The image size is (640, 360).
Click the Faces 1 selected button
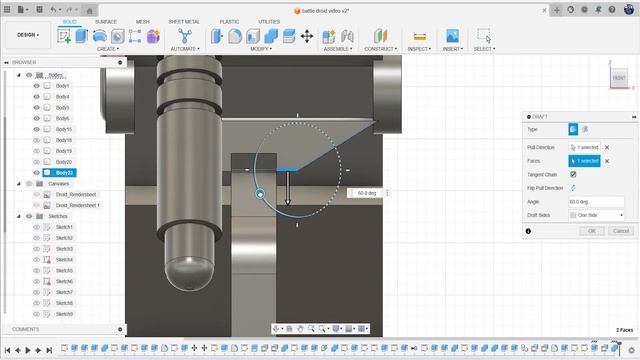tap(584, 161)
